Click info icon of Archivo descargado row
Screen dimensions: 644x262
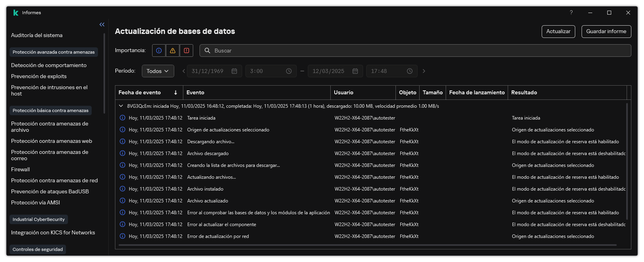(122, 153)
